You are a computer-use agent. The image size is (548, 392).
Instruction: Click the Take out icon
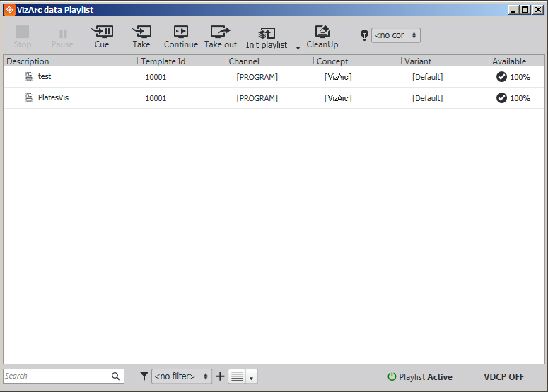click(x=221, y=32)
